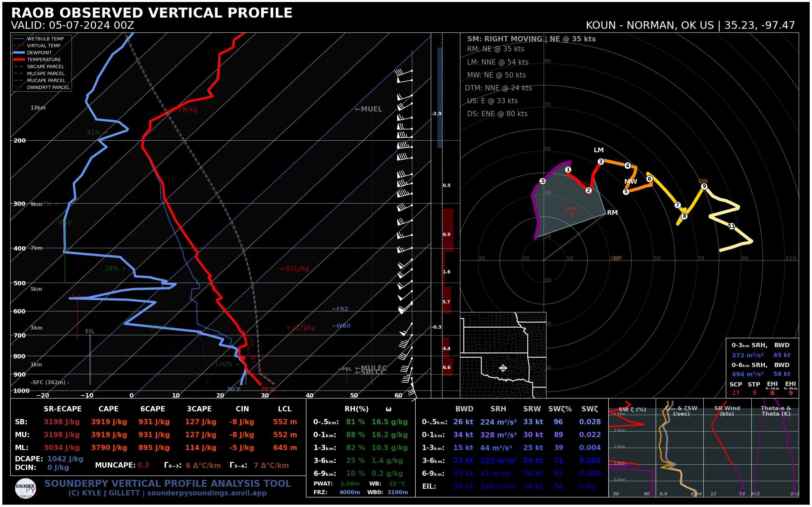The width and height of the screenshot is (812, 507).
Task: Click the WETBULB TEMP legend entry
Action: tap(39, 39)
